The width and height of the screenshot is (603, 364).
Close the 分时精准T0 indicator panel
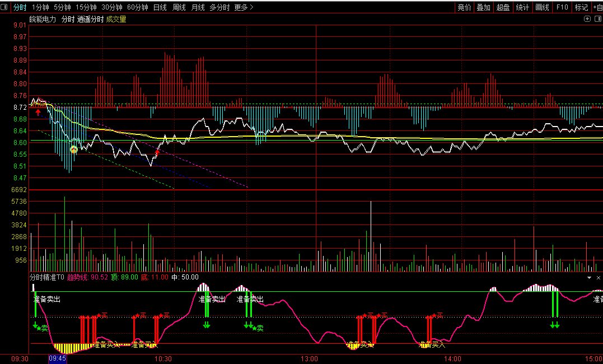pyautogui.click(x=598, y=277)
